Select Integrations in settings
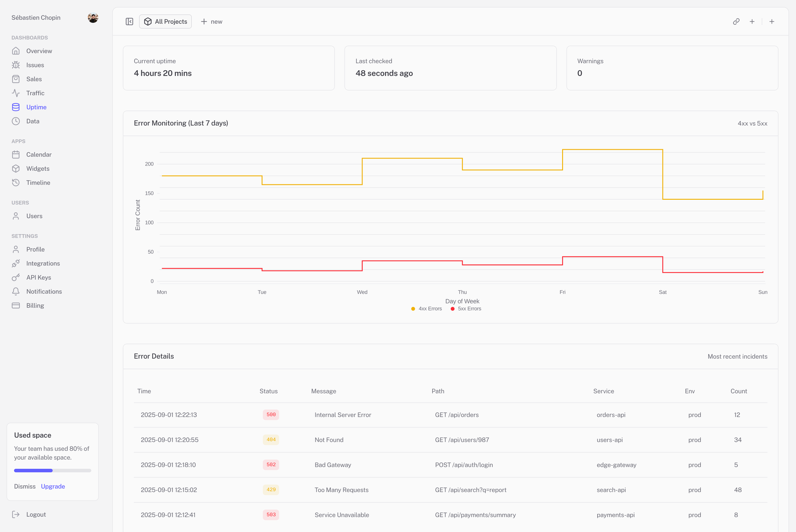Image resolution: width=796 pixels, height=532 pixels. click(43, 263)
